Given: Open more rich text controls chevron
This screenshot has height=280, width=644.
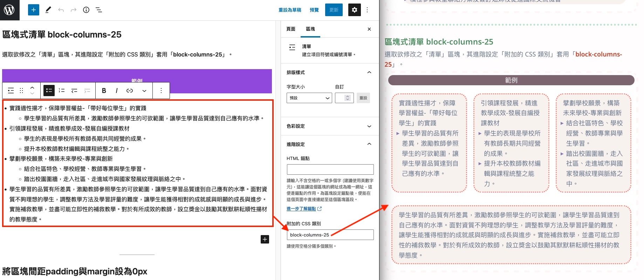Looking at the screenshot, I should point(144,91).
